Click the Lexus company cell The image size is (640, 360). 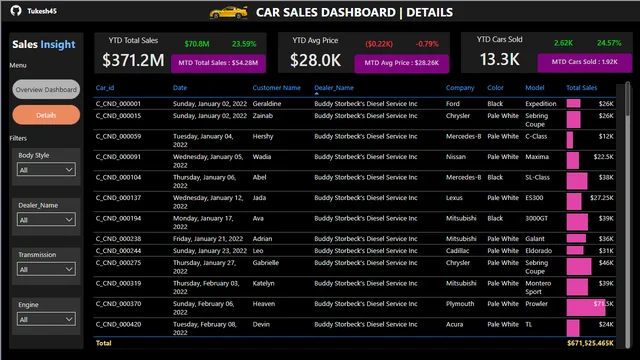pos(454,198)
